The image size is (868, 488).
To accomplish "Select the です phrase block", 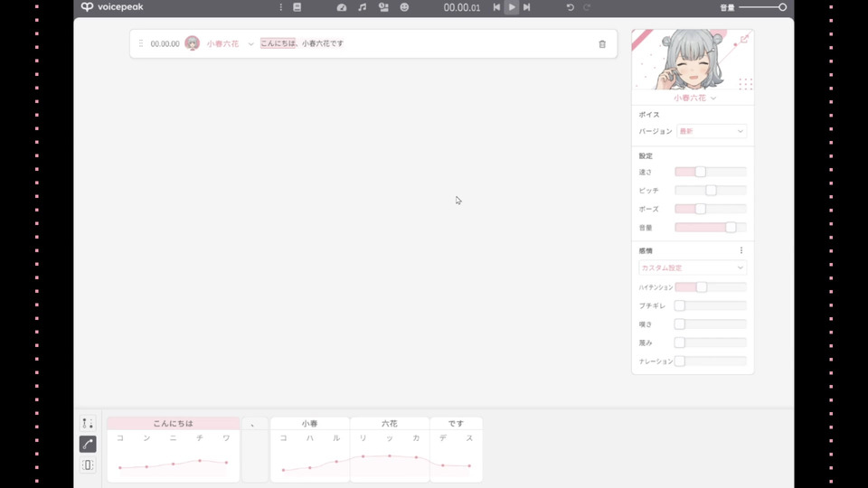I will (x=456, y=423).
